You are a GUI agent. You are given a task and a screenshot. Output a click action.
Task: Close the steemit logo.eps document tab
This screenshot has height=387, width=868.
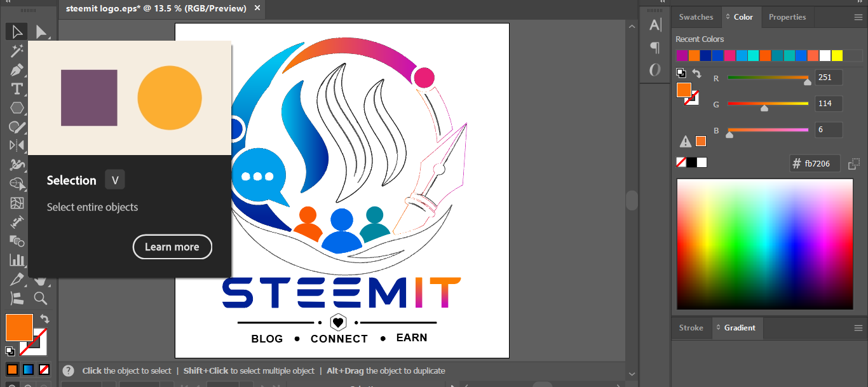point(257,8)
